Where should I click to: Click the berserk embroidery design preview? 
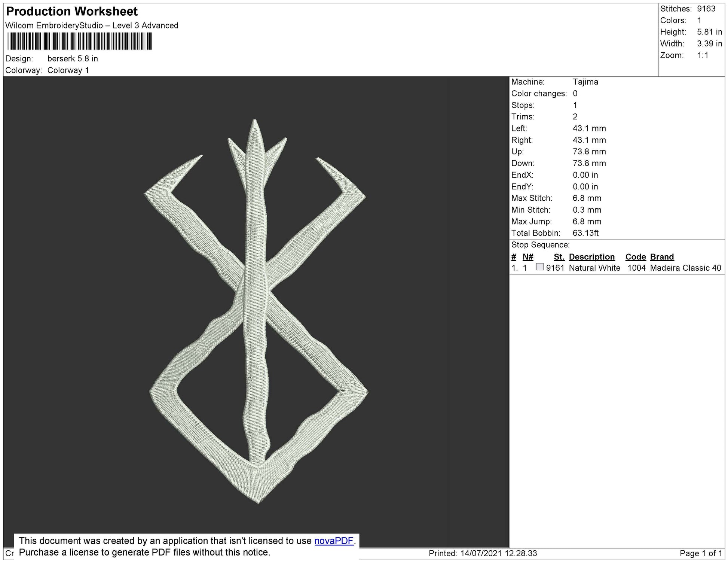tap(256, 311)
